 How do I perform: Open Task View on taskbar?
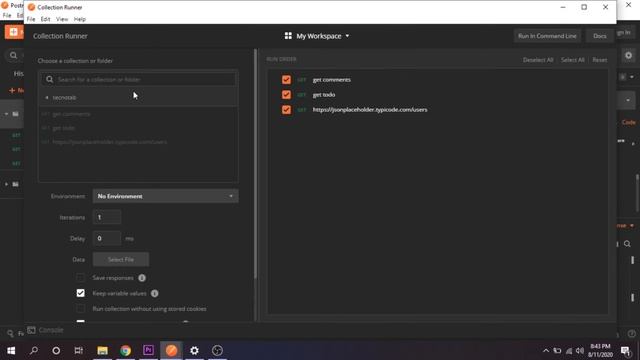pos(79,351)
